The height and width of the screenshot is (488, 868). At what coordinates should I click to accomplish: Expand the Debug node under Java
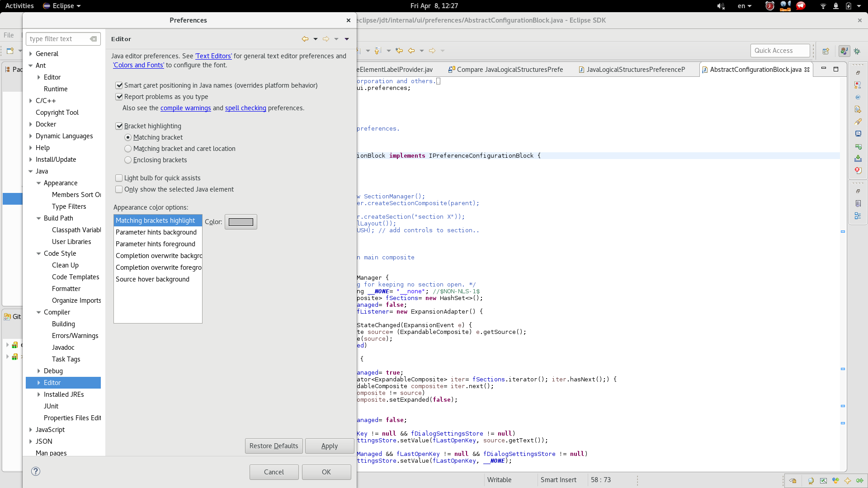pyautogui.click(x=39, y=371)
